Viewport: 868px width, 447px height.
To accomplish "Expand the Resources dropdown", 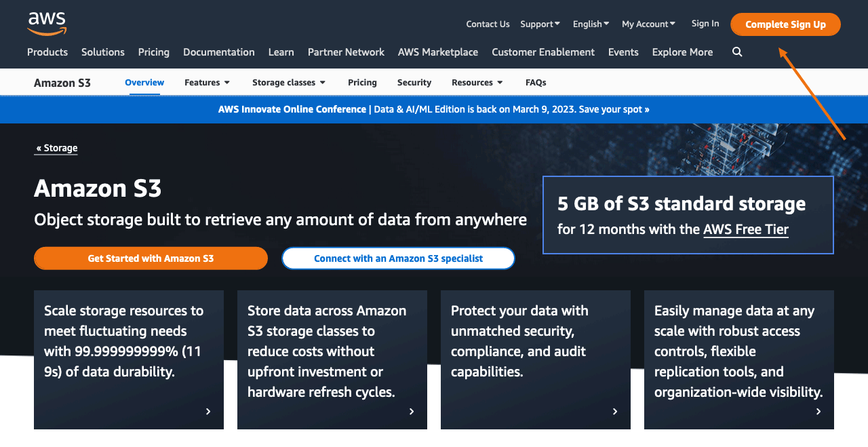I will coord(477,82).
